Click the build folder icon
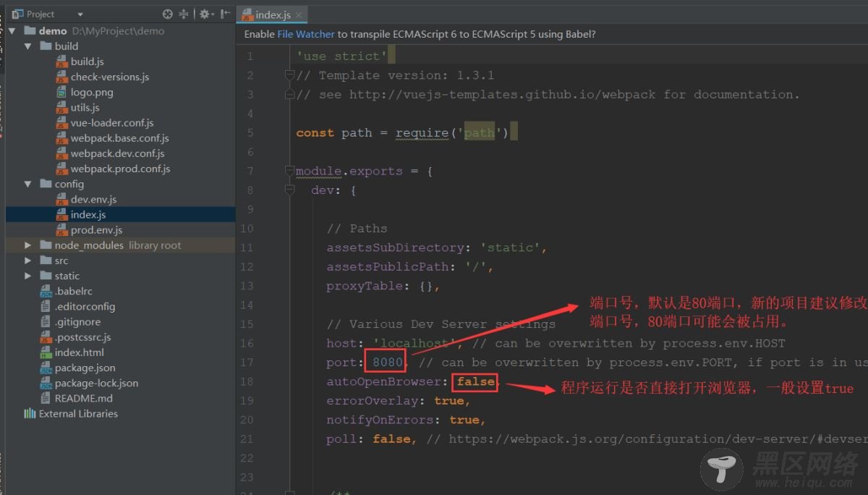The image size is (868, 495). click(46, 46)
